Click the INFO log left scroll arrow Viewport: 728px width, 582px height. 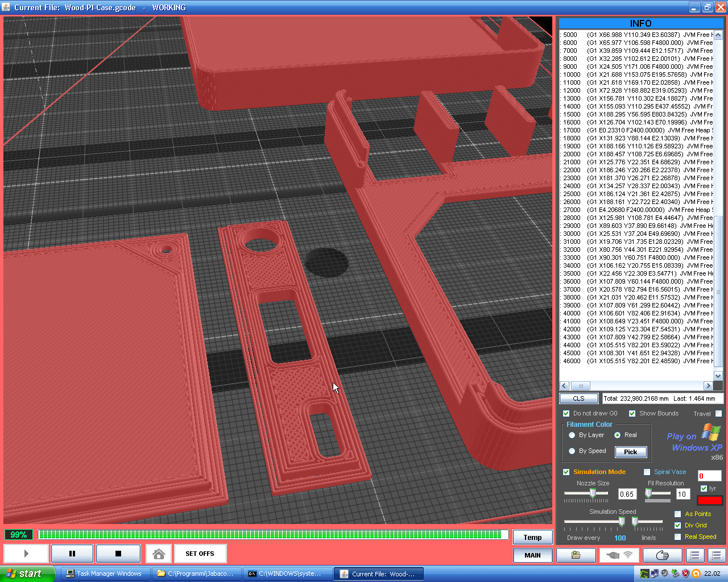565,385
